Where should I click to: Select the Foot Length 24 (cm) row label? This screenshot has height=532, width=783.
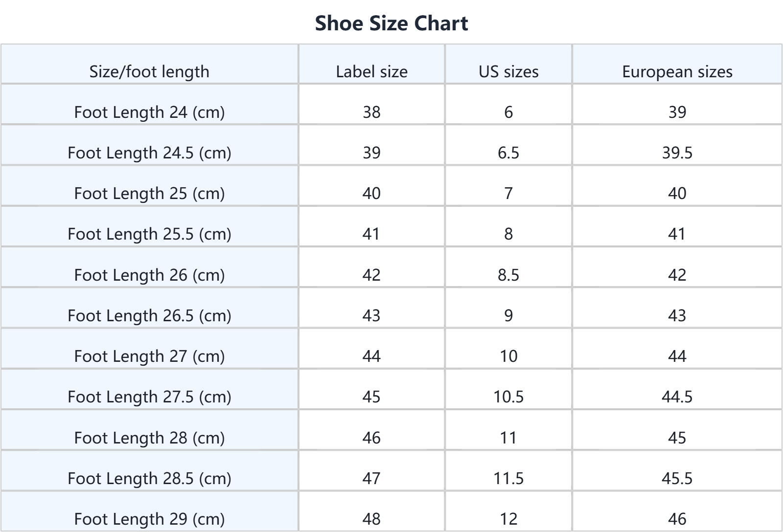[x=149, y=112]
